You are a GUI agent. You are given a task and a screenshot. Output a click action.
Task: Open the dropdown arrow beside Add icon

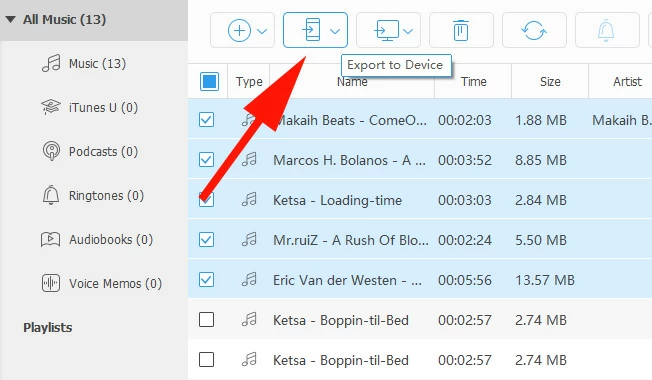[262, 31]
